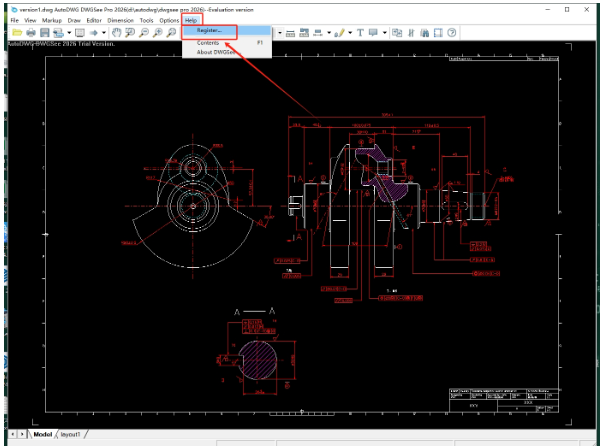The width and height of the screenshot is (601, 446).
Task: Open a drawing with the folder icon
Action: pos(17,33)
